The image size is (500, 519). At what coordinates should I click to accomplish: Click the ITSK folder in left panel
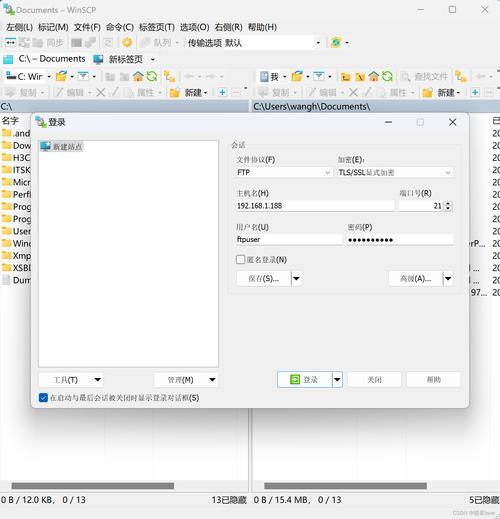(x=16, y=170)
